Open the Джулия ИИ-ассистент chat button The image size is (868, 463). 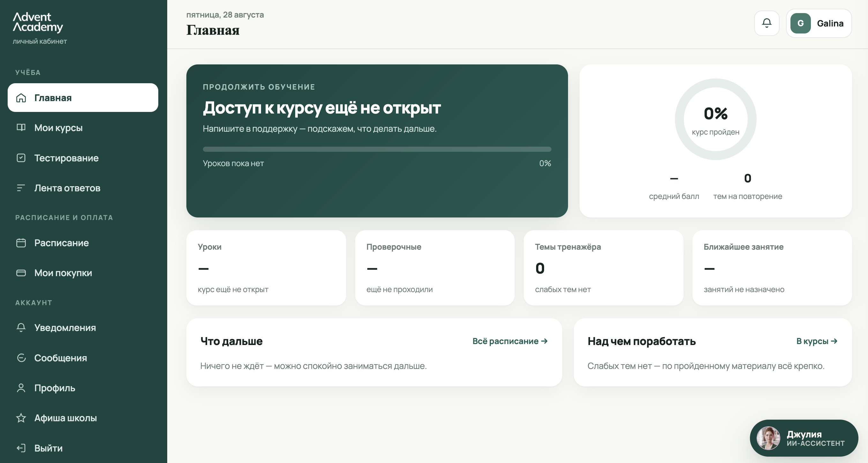click(804, 438)
